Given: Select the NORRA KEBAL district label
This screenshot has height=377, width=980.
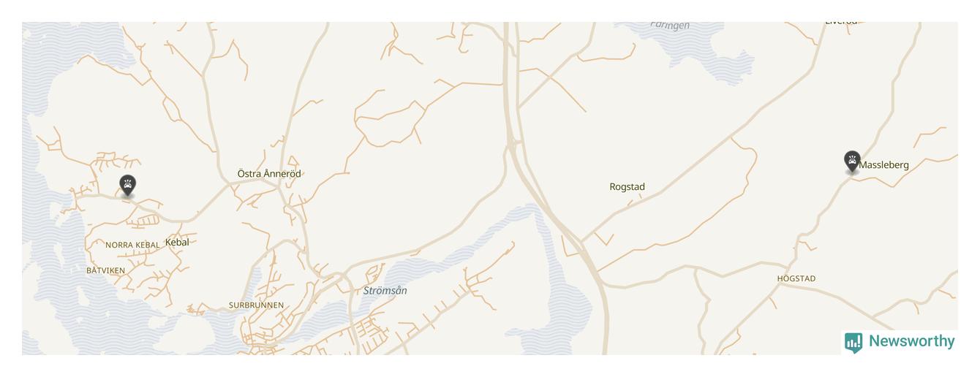Looking at the screenshot, I should (132, 245).
